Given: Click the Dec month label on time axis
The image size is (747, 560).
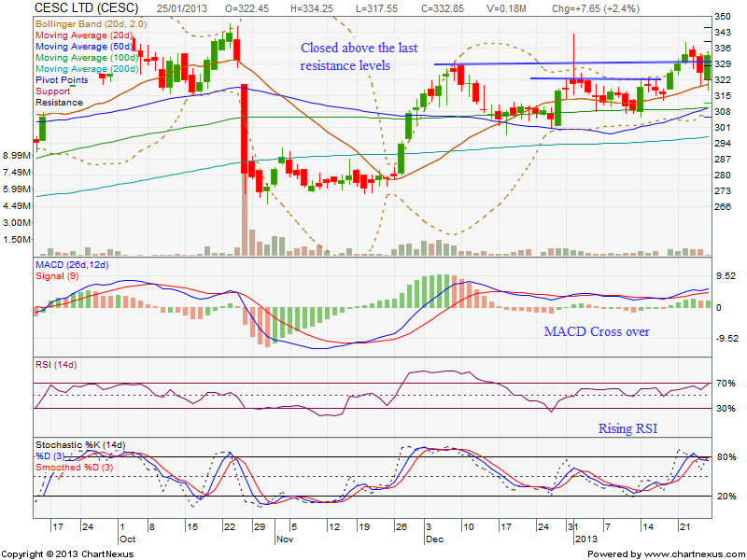Looking at the screenshot, I should pyautogui.click(x=434, y=539).
